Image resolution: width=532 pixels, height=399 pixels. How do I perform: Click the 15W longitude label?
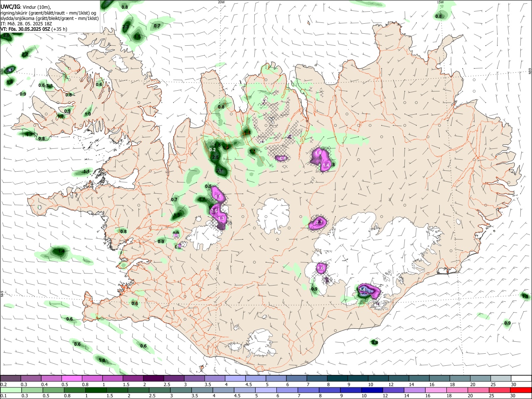coord(440,2)
